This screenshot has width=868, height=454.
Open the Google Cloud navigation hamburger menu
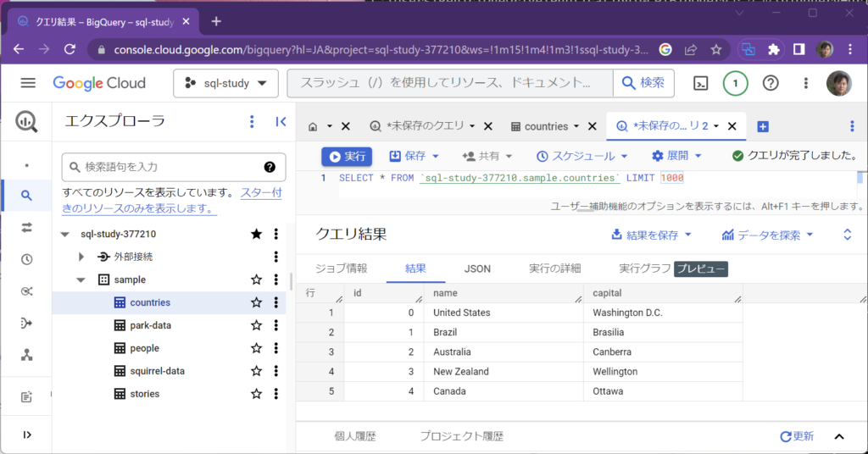28,83
